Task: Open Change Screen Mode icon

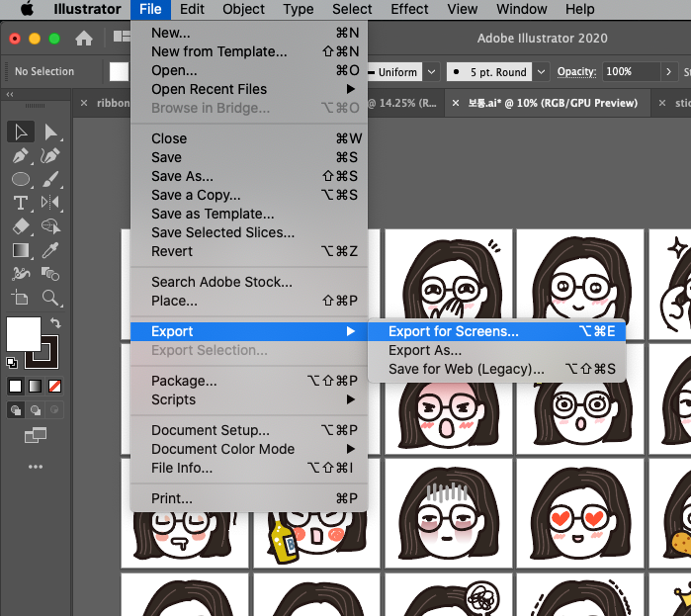Action: pyautogui.click(x=36, y=435)
